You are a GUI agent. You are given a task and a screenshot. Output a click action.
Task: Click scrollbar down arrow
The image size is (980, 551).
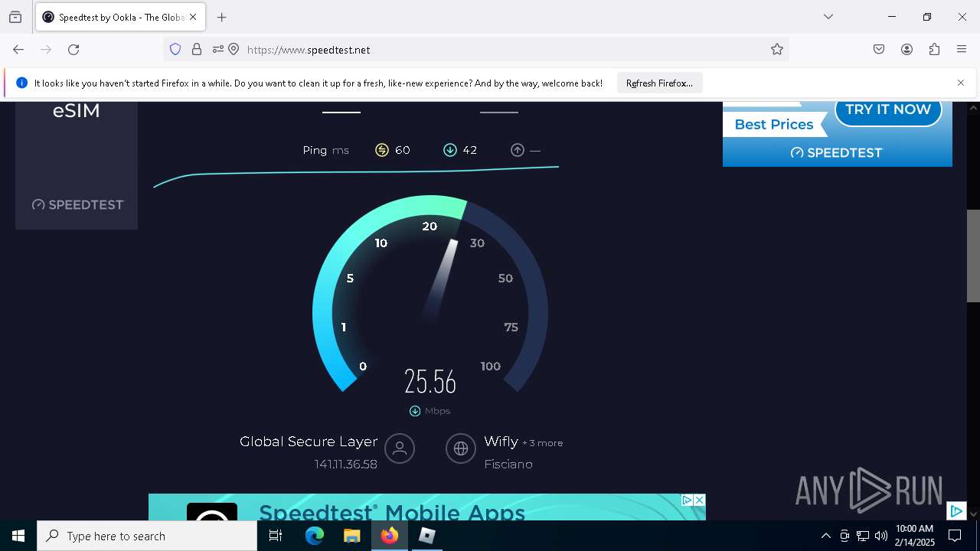973,514
